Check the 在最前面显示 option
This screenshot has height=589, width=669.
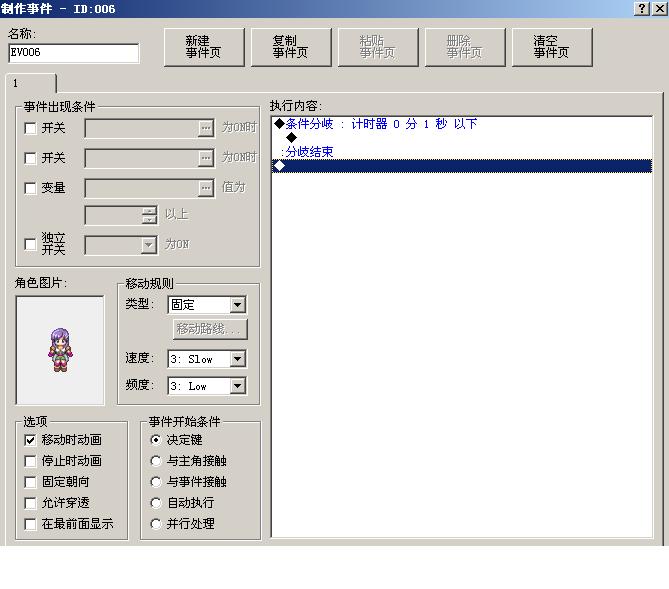click(30, 524)
